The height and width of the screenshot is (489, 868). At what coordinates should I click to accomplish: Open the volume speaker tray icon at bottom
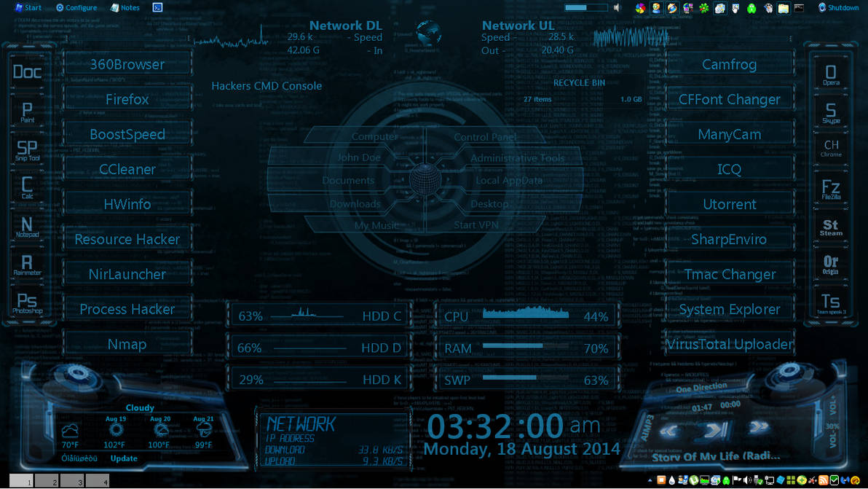747,481
